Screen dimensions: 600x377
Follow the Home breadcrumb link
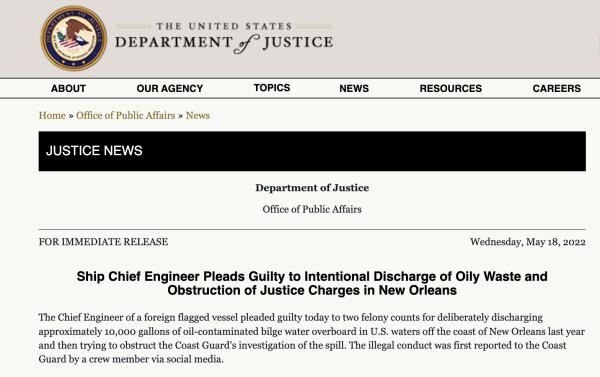[52, 115]
